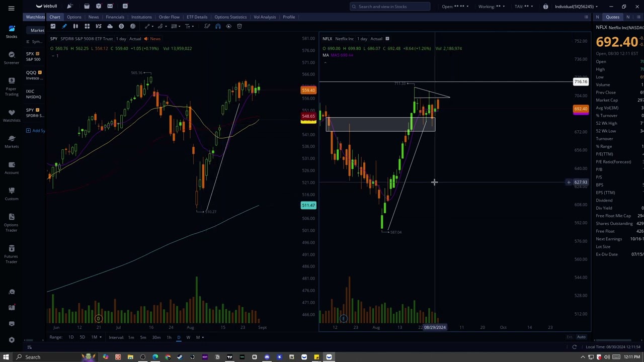Viewport: 644px width, 362px height.
Task: Open the Watchlists sidebar icon
Action: pyautogui.click(x=11, y=115)
